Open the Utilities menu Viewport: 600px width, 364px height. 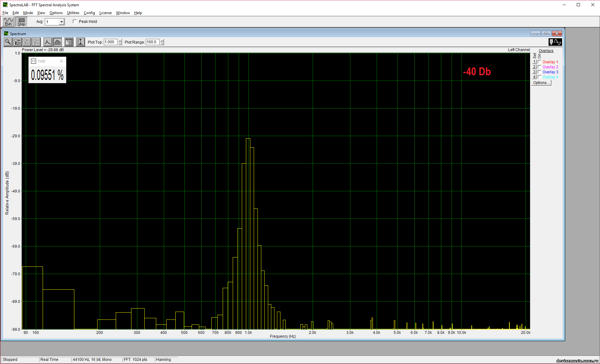[x=73, y=13]
